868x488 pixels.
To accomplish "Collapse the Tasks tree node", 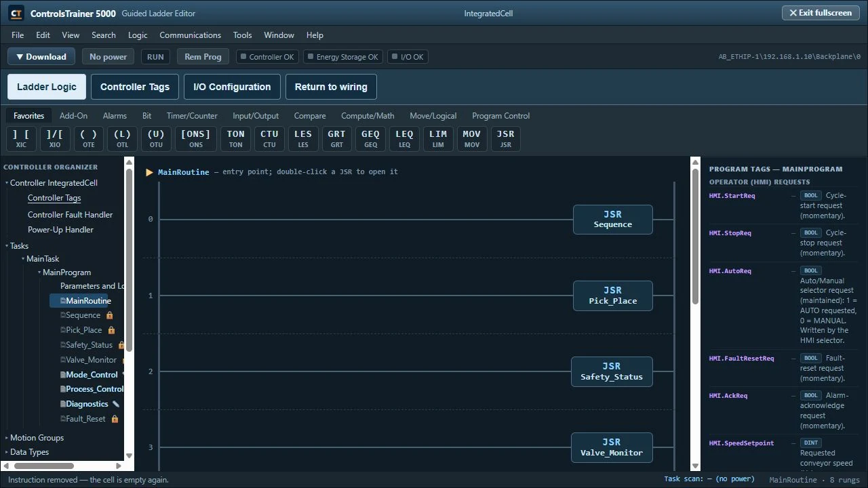I will [x=7, y=246].
